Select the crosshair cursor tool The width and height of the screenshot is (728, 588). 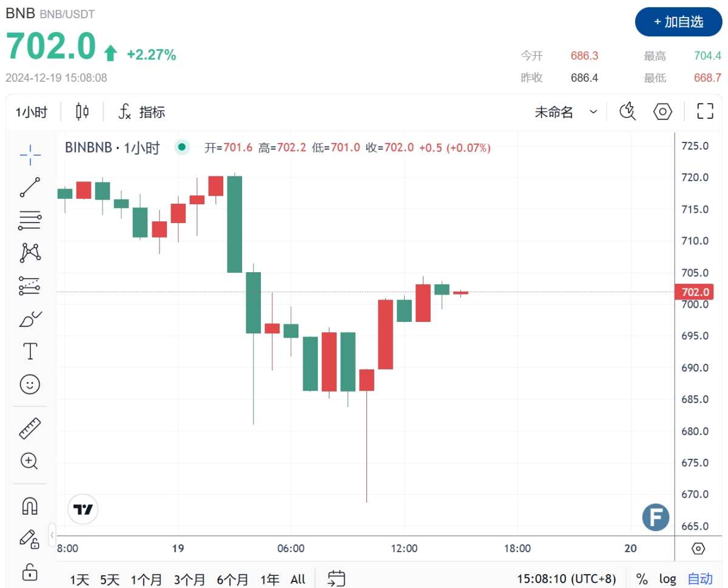pos(30,155)
